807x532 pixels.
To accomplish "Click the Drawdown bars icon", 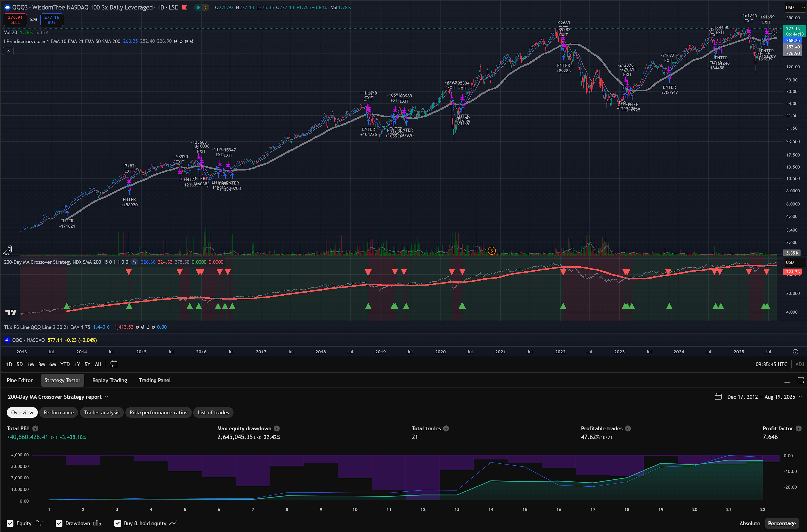I will (97, 523).
